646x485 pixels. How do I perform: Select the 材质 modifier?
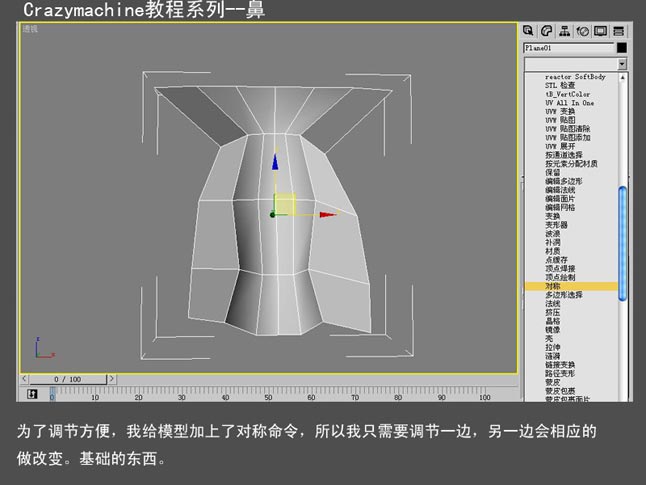(x=553, y=251)
